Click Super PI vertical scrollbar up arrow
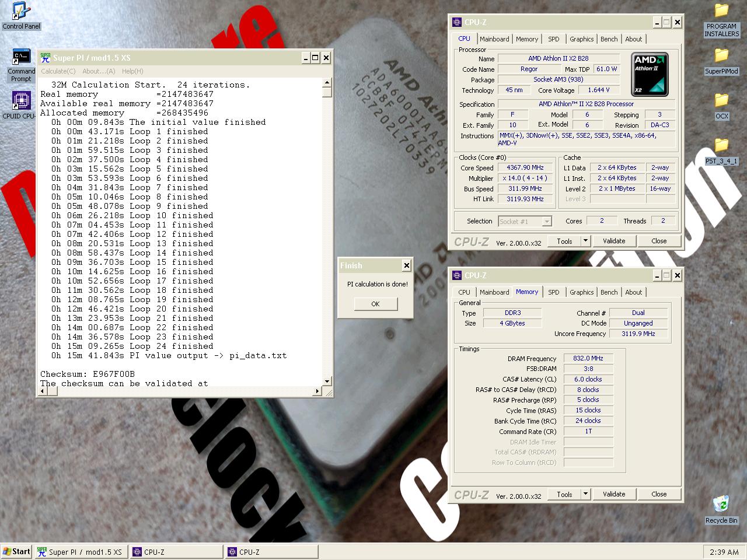 (x=327, y=83)
